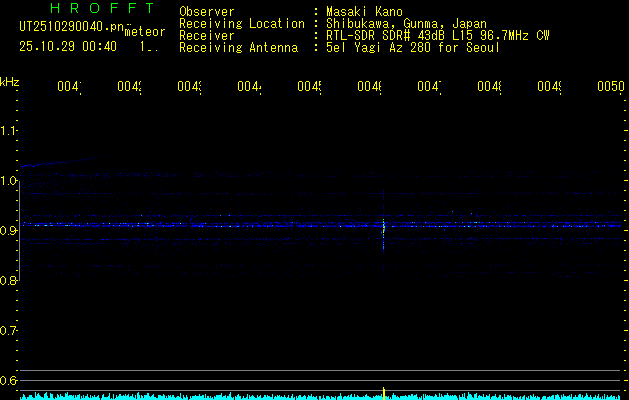The image size is (629, 400).
Task: Click the bright meteor echo spike
Action: [384, 227]
